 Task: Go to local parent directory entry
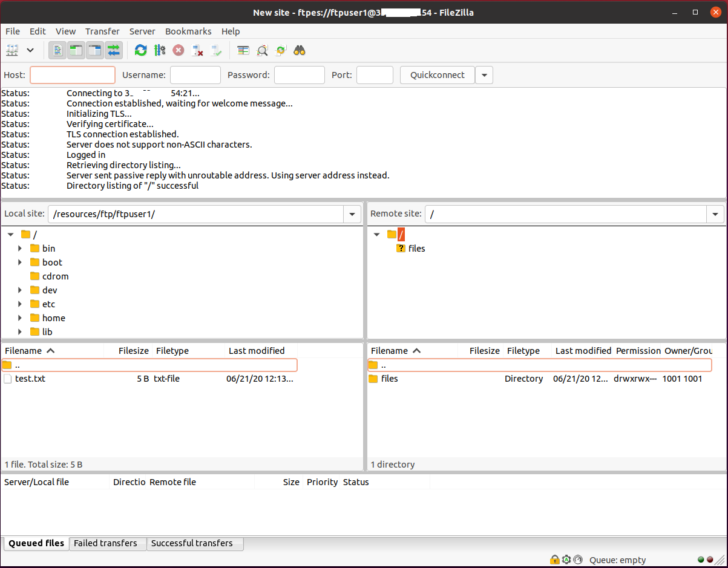point(149,365)
